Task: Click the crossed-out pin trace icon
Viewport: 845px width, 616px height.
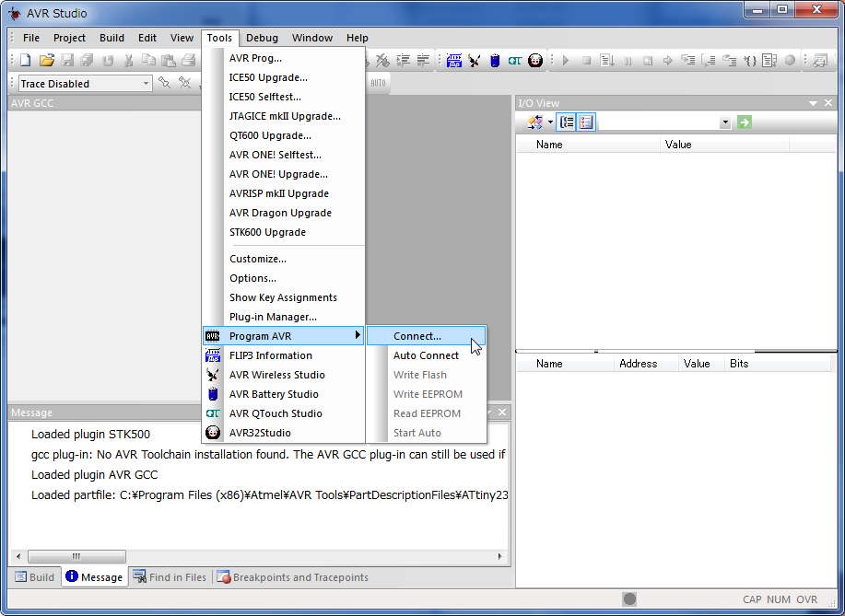Action: tap(185, 83)
